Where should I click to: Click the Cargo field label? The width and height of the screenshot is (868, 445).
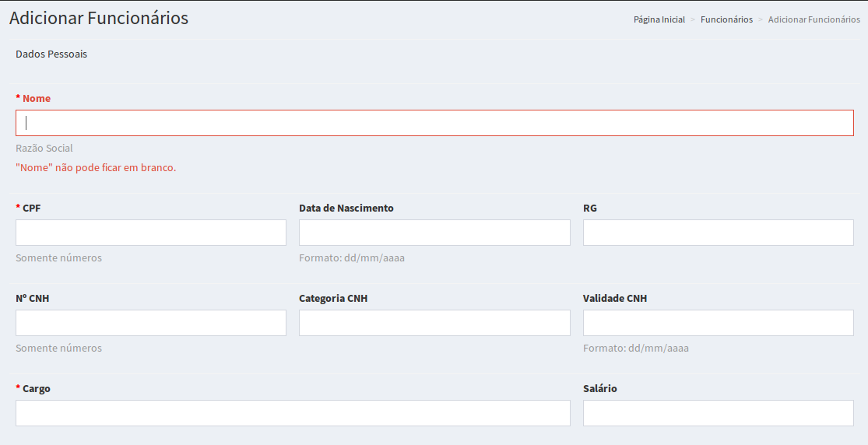[x=36, y=389]
